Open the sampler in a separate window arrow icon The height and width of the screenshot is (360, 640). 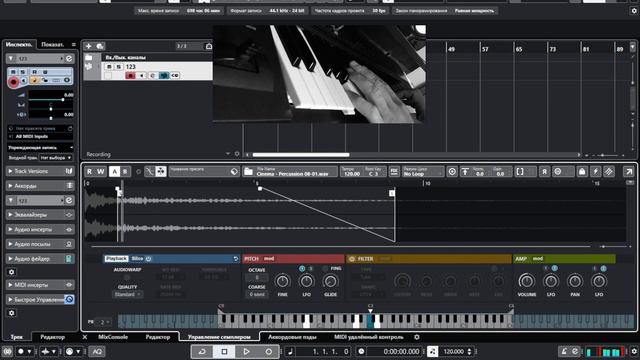(629, 172)
